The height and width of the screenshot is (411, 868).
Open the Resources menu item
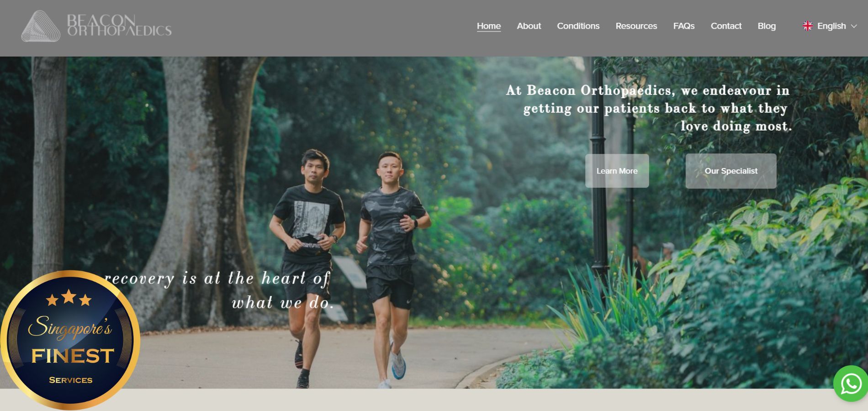(x=636, y=26)
